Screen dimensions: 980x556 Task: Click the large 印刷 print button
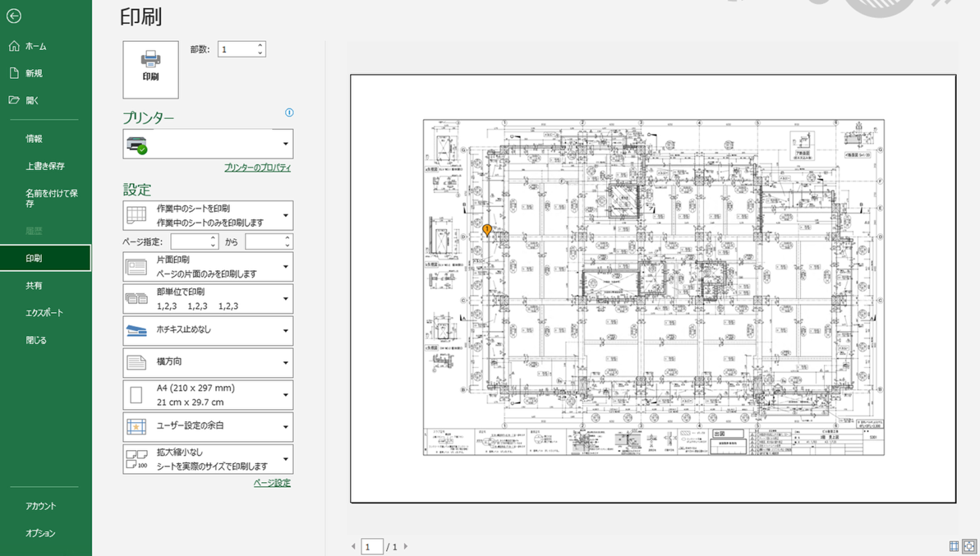[150, 69]
